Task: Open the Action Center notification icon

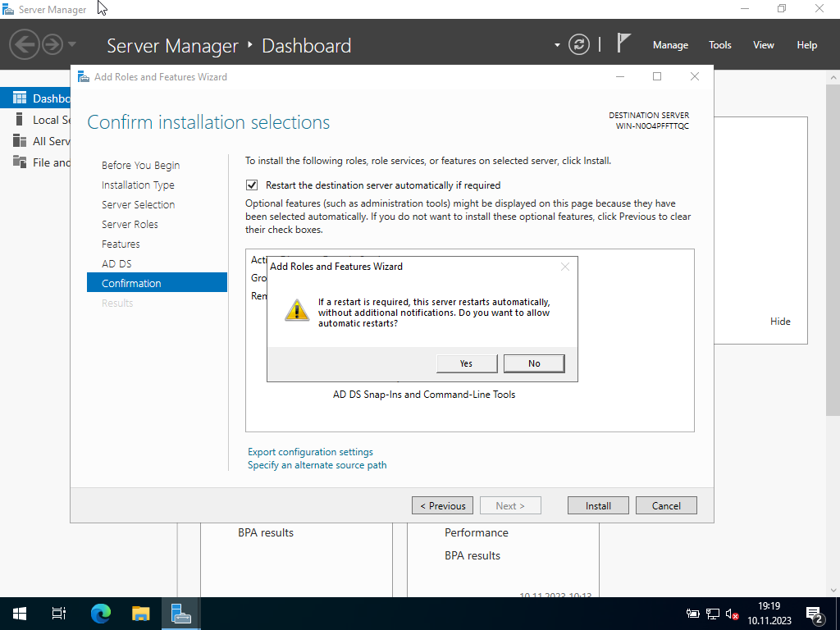Action: pos(815,614)
